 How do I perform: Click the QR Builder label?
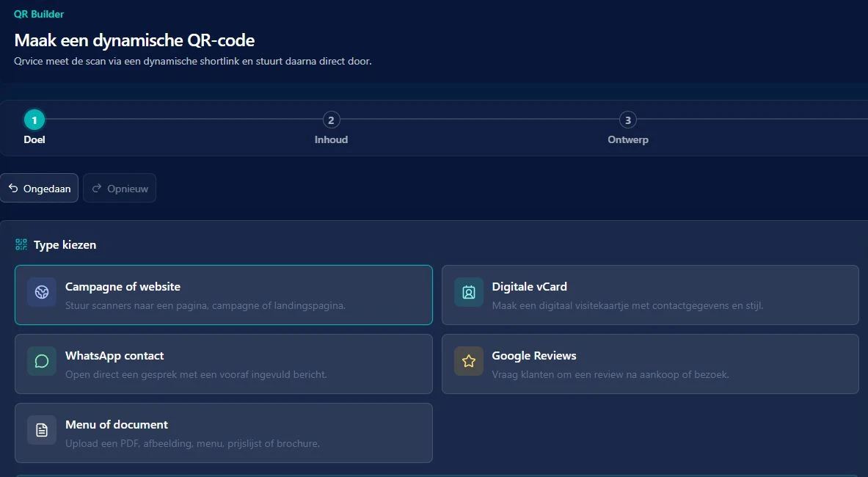click(39, 15)
